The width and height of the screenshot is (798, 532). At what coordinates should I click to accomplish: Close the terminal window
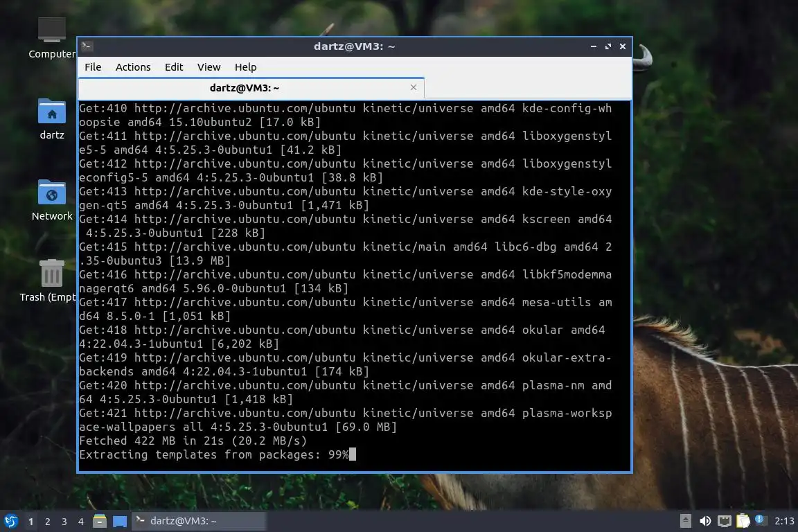[623, 46]
